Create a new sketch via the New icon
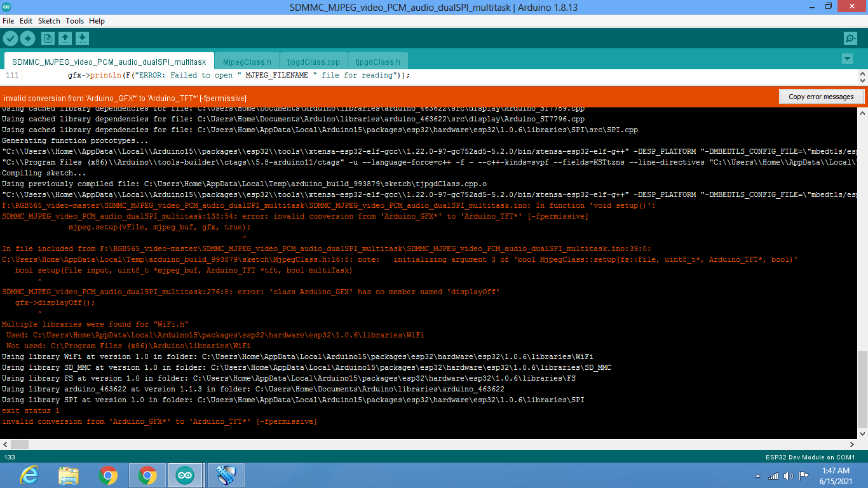 click(48, 38)
